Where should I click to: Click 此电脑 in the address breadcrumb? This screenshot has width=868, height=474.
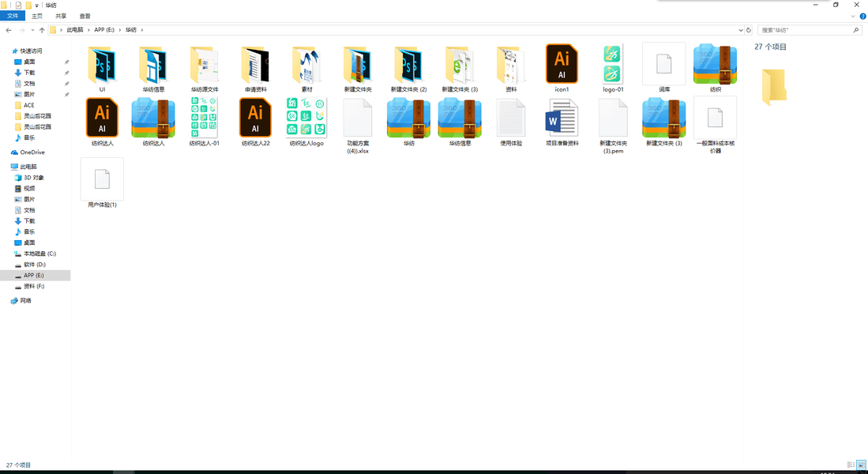click(75, 30)
